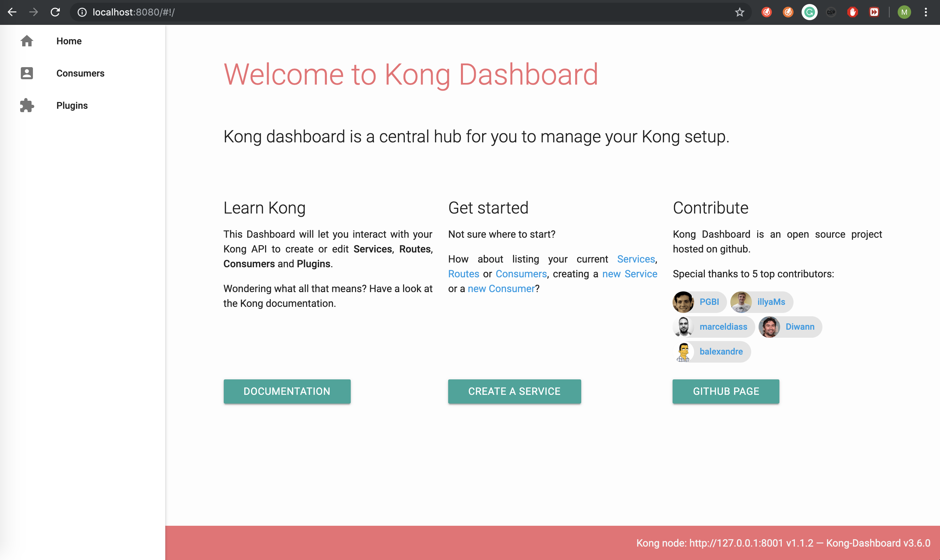Click the Plugins puzzle piece icon
The image size is (940, 560).
point(27,105)
